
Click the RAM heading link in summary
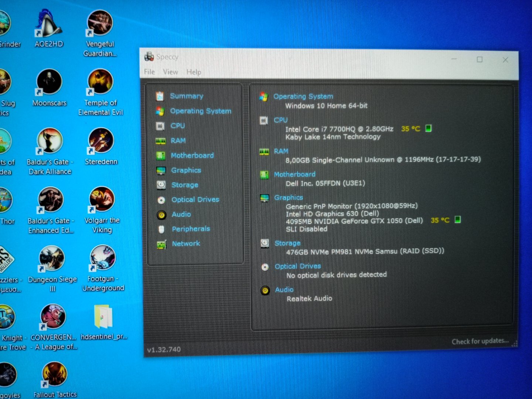click(281, 151)
